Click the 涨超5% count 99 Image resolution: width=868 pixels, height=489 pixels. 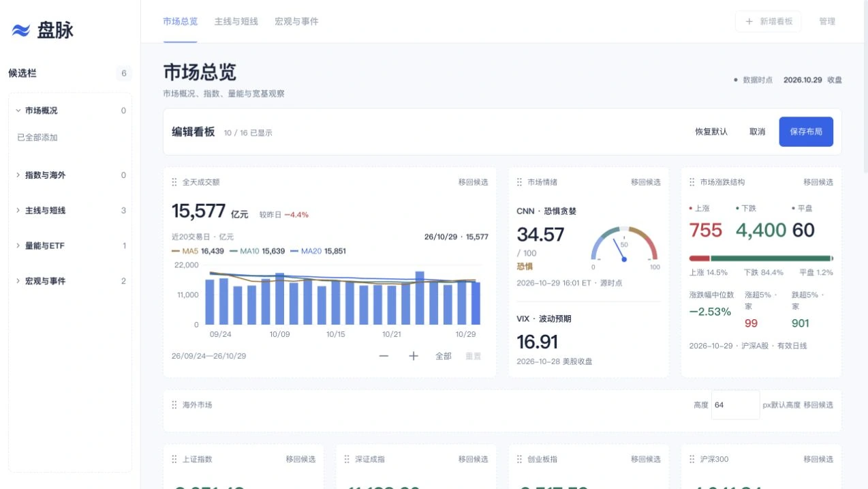(751, 323)
